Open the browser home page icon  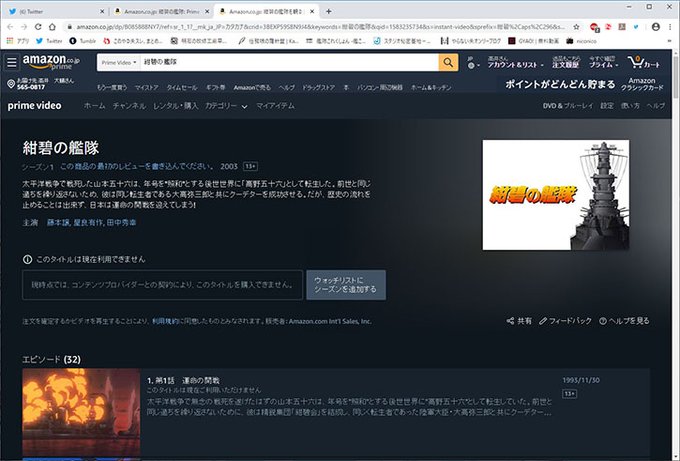[x=52, y=27]
